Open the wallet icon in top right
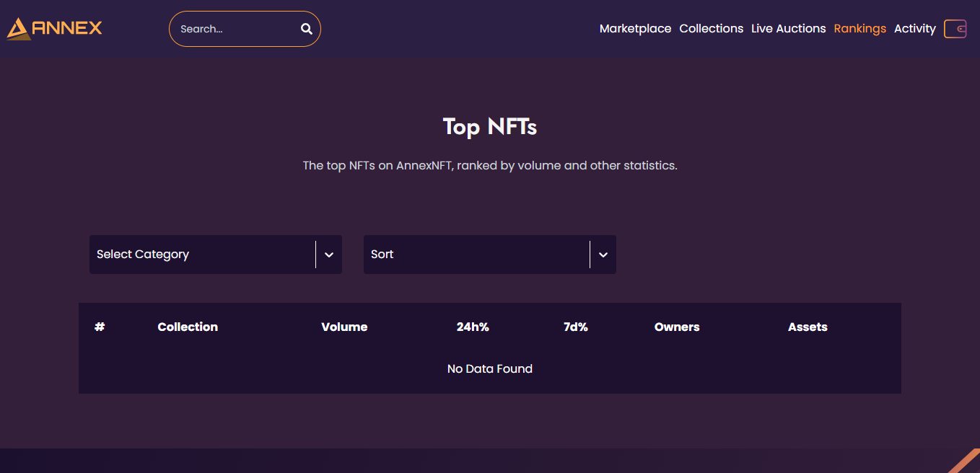Image resolution: width=980 pixels, height=473 pixels. [x=955, y=29]
